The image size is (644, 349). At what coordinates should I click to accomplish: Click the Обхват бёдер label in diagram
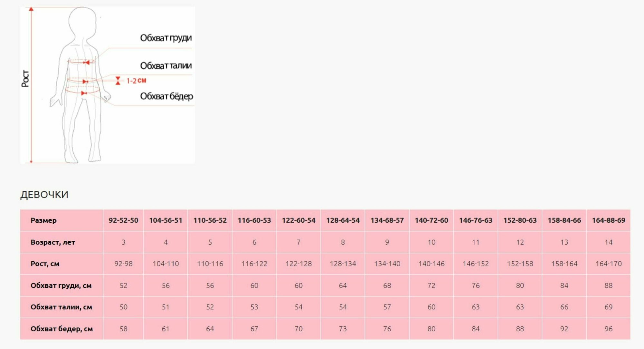click(x=166, y=96)
